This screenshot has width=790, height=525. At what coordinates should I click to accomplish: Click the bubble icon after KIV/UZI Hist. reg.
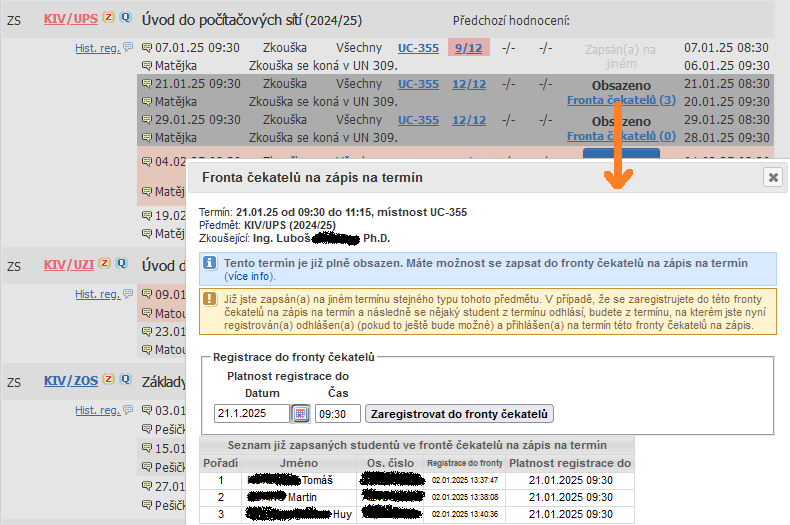[128, 293]
